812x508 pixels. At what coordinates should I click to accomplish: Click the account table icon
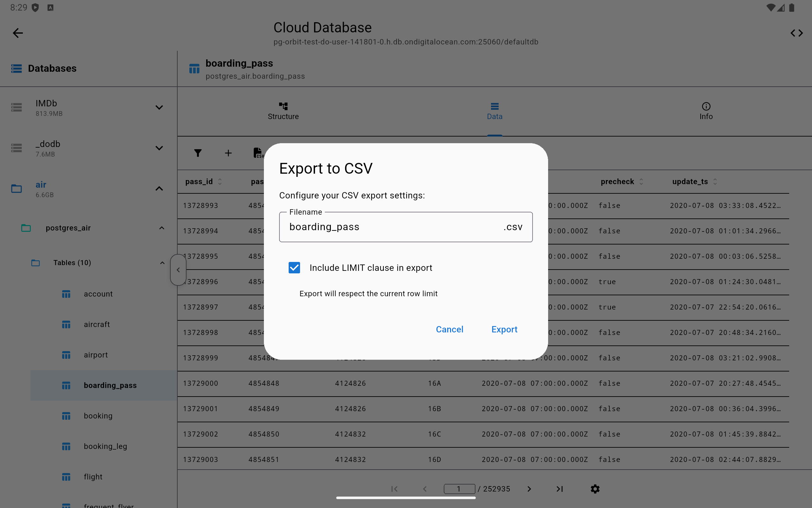[x=66, y=294]
